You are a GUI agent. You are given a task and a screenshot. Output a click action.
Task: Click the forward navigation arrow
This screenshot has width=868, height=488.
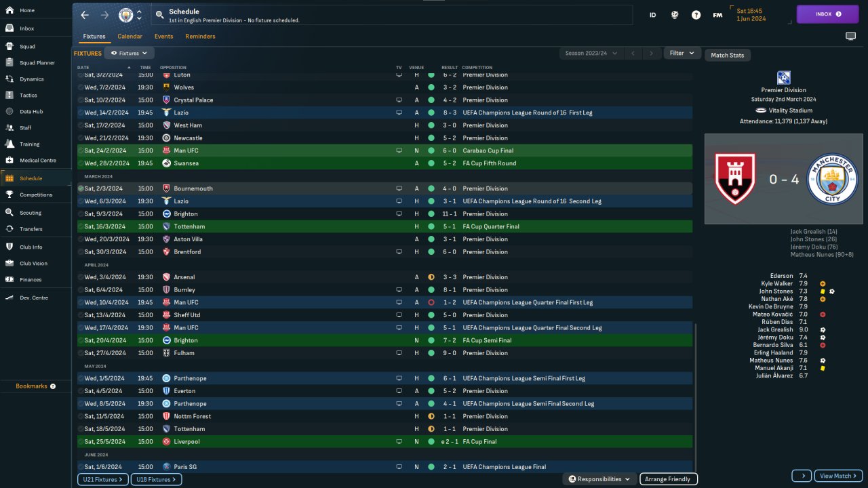[104, 15]
